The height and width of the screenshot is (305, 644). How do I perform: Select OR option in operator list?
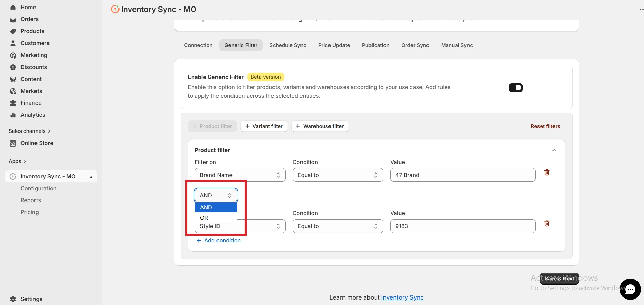[x=216, y=218]
